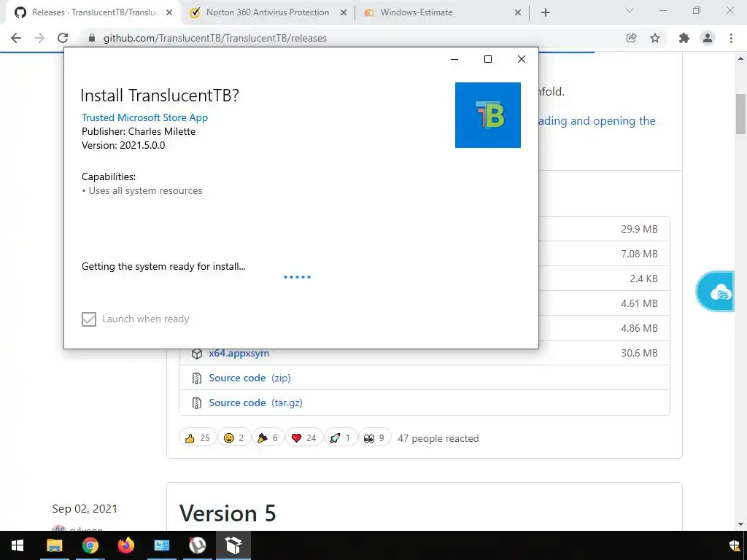Click the blue cloud floating side button
This screenshot has height=560, width=747.
pos(716,292)
